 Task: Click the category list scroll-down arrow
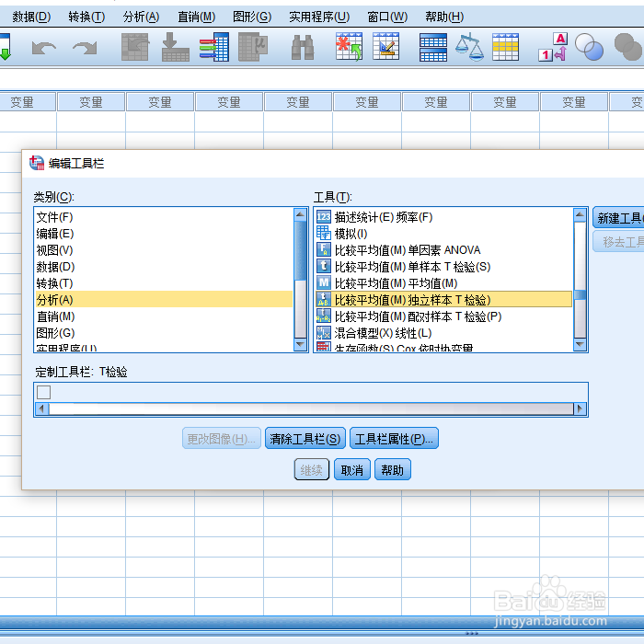[300, 344]
